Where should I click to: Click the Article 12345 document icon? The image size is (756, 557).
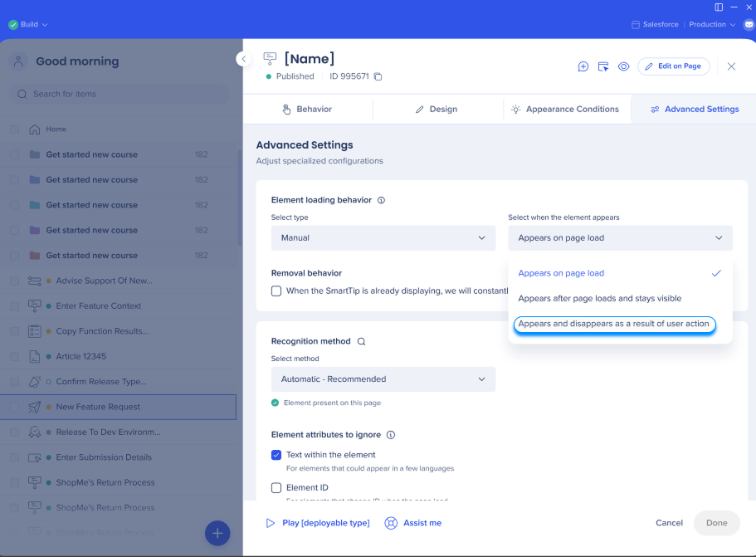[35, 356]
